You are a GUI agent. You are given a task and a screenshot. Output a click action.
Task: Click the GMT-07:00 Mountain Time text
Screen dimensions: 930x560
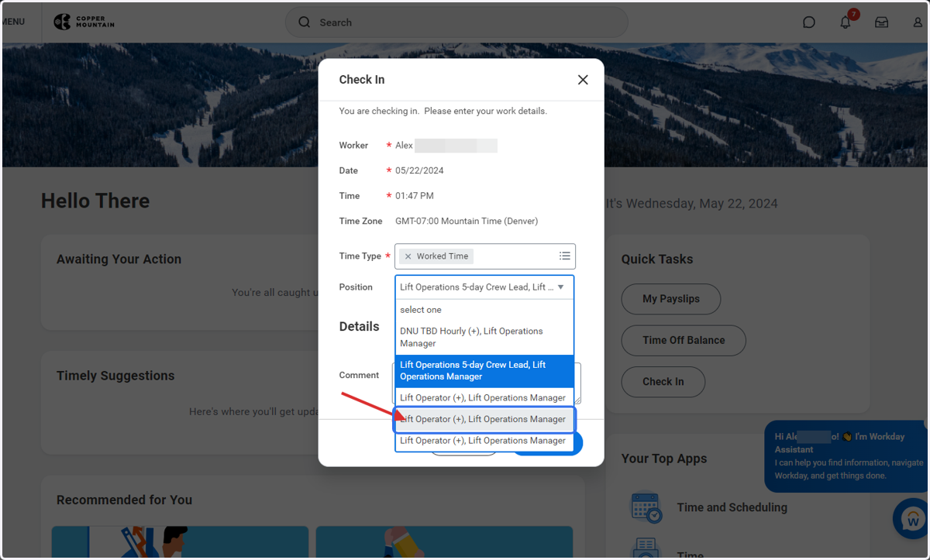(x=467, y=221)
